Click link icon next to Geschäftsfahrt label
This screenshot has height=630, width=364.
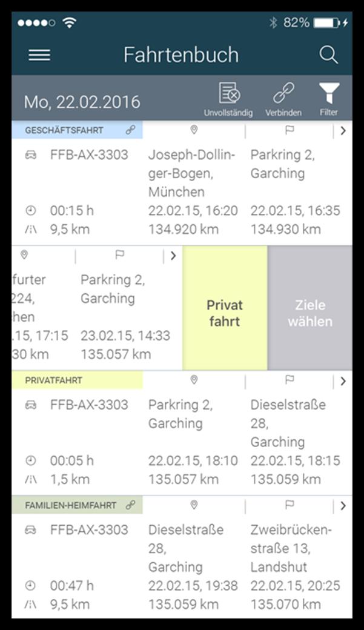click(x=130, y=130)
